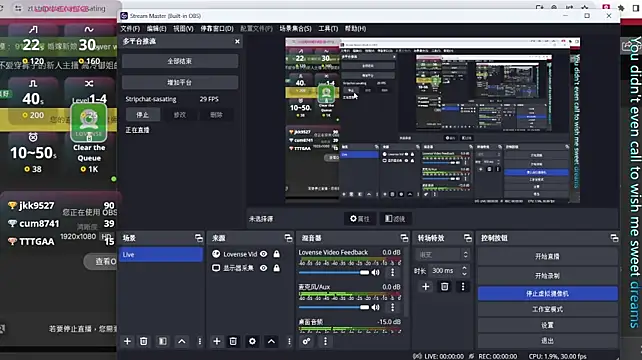Open 设置 settings in controls

tap(547, 325)
